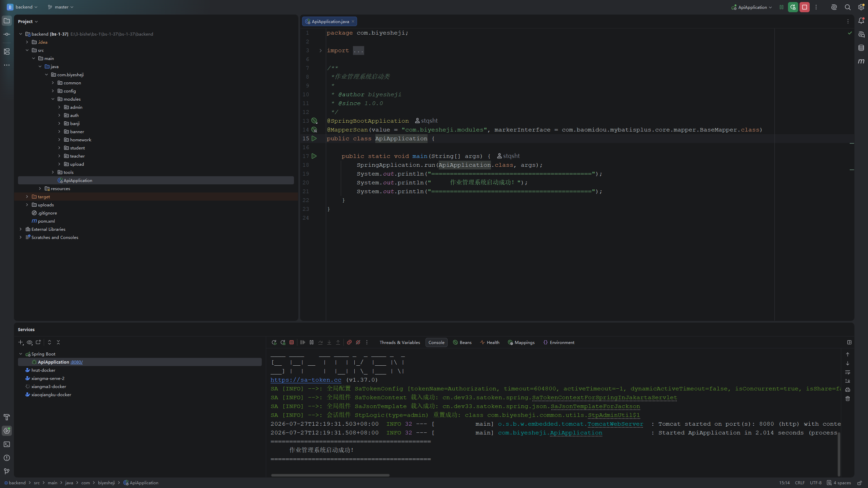
Task: Click the Notifications bell icon
Action: click(861, 21)
